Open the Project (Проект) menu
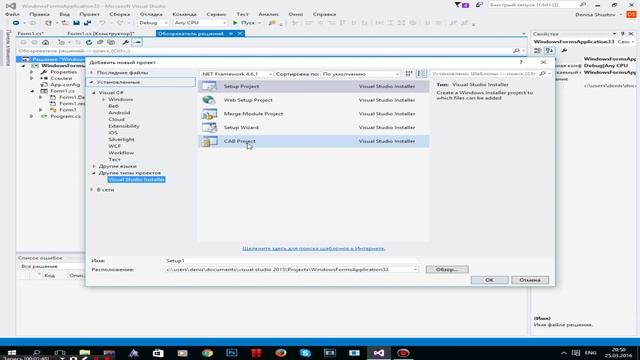Screen dimensions: 640x360 [x=89, y=14]
